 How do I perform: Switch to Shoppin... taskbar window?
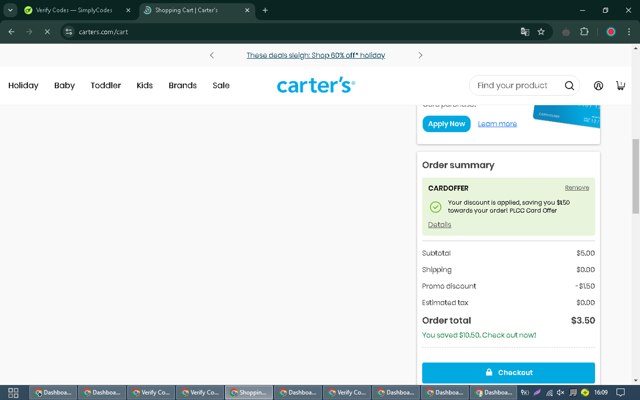tap(249, 393)
